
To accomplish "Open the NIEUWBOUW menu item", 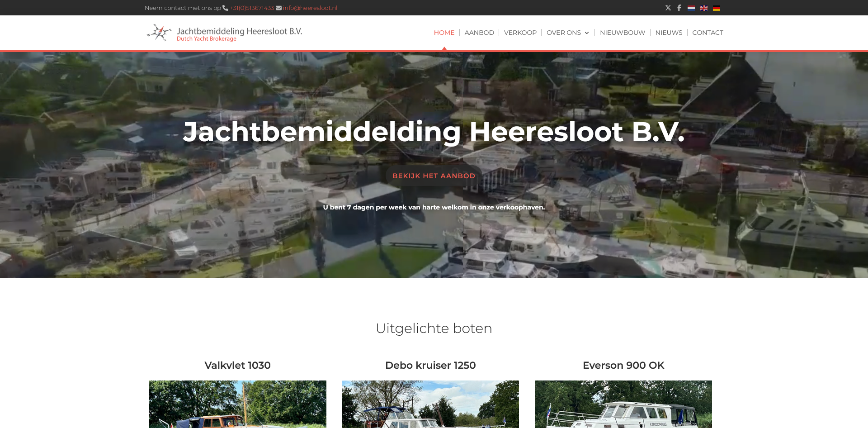I will [623, 33].
